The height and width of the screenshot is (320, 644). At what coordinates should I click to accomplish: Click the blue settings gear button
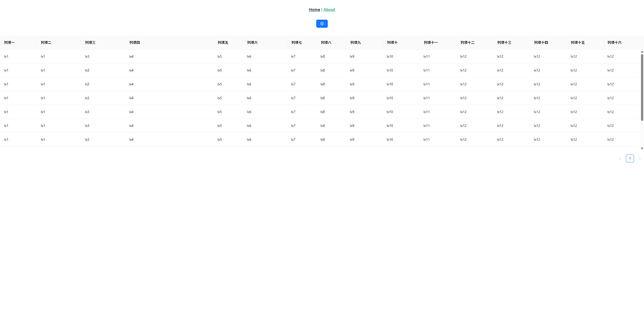322,24
